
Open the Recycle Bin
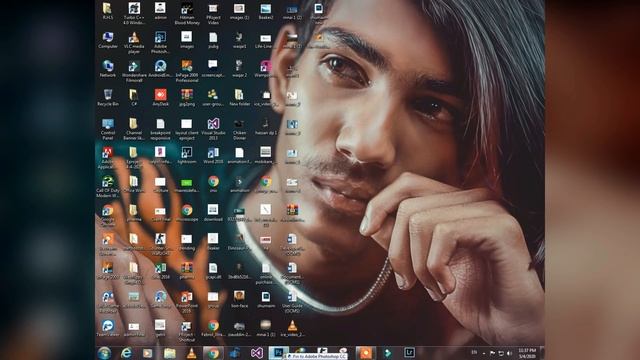(x=108, y=98)
